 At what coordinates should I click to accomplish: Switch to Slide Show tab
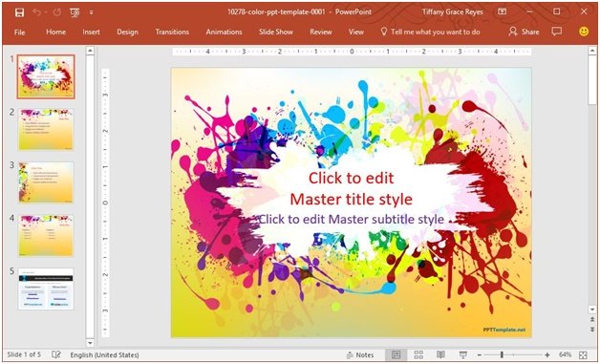click(x=276, y=32)
